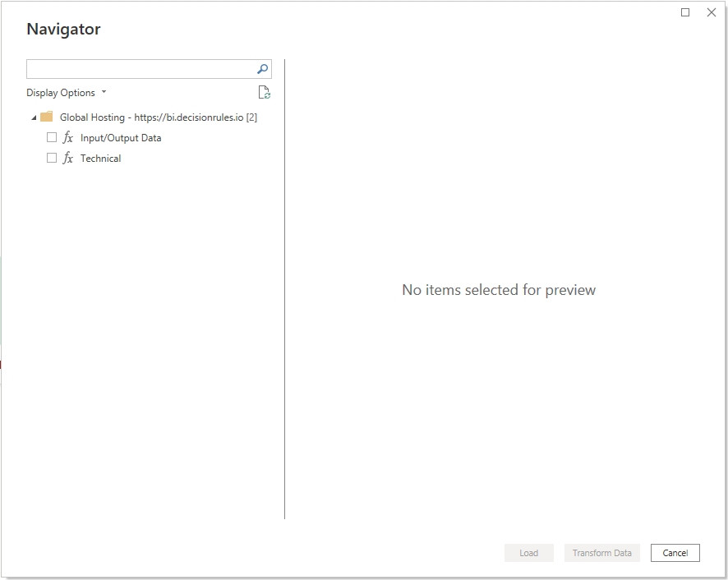The height and width of the screenshot is (580, 728).
Task: Click the magnifying glass search icon
Action: [262, 70]
